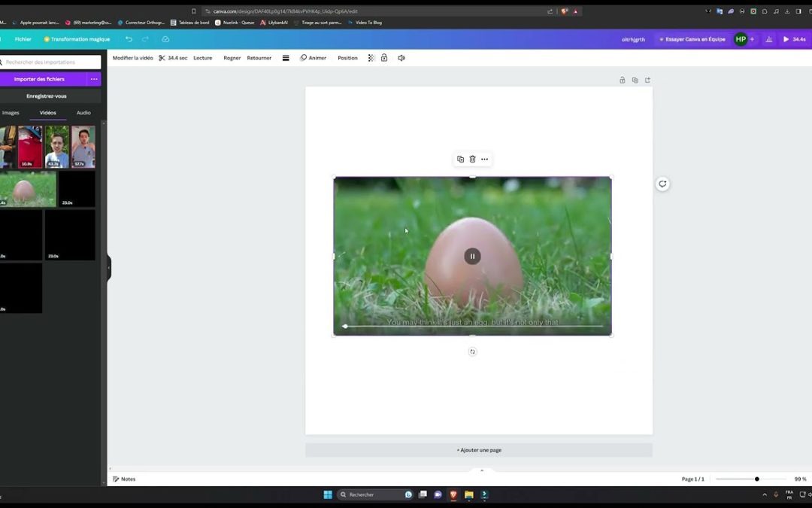The width and height of the screenshot is (812, 508).
Task: Adjust the zoom slider handle
Action: point(756,479)
